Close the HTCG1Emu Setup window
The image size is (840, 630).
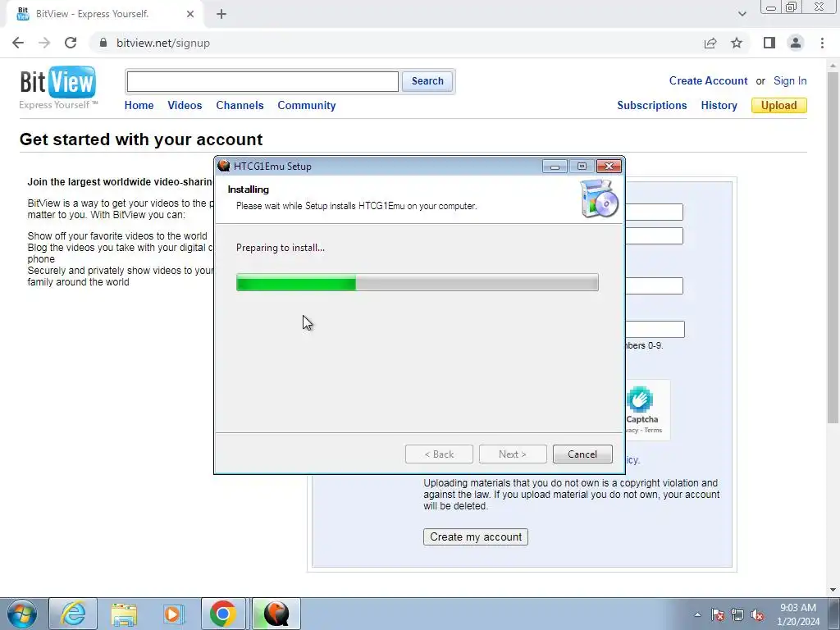[x=609, y=167]
